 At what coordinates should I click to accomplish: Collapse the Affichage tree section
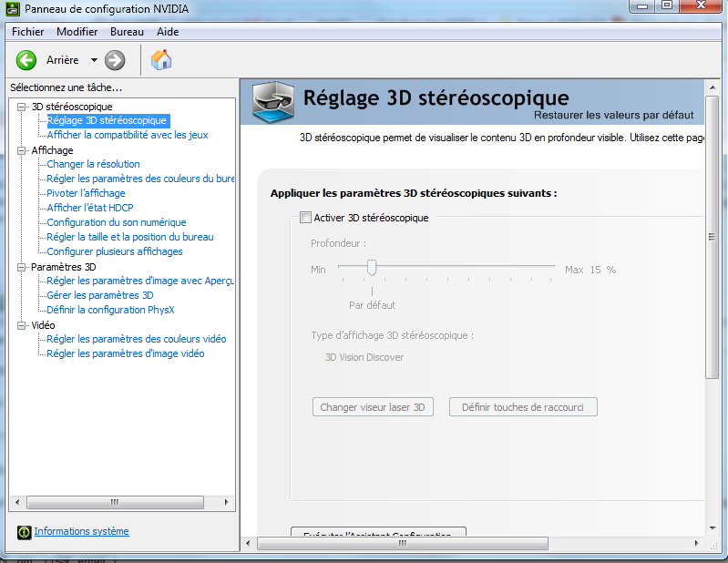[22, 150]
